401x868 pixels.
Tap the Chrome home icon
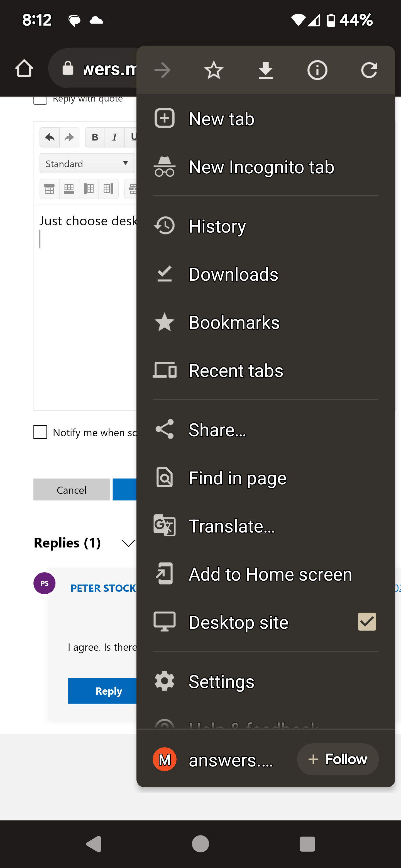pos(24,69)
